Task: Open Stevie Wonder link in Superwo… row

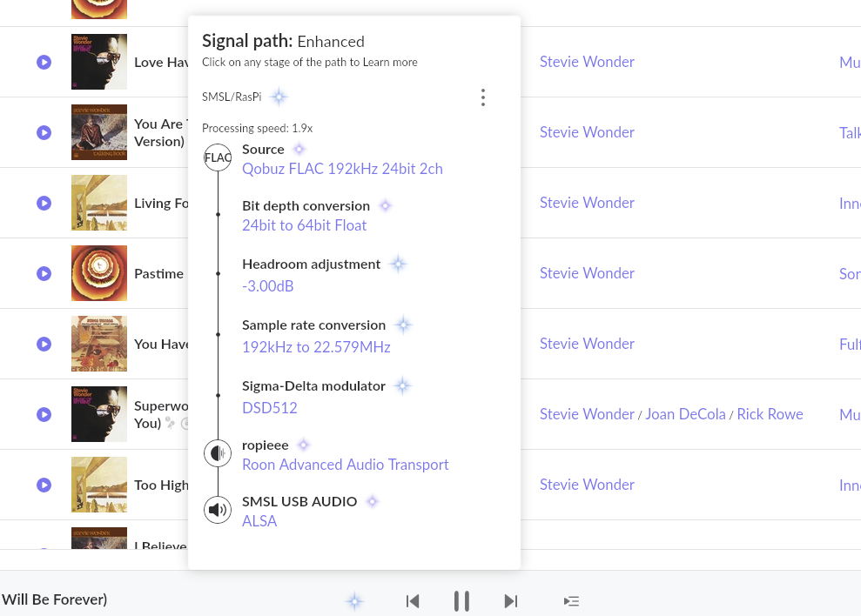Action: tap(587, 414)
